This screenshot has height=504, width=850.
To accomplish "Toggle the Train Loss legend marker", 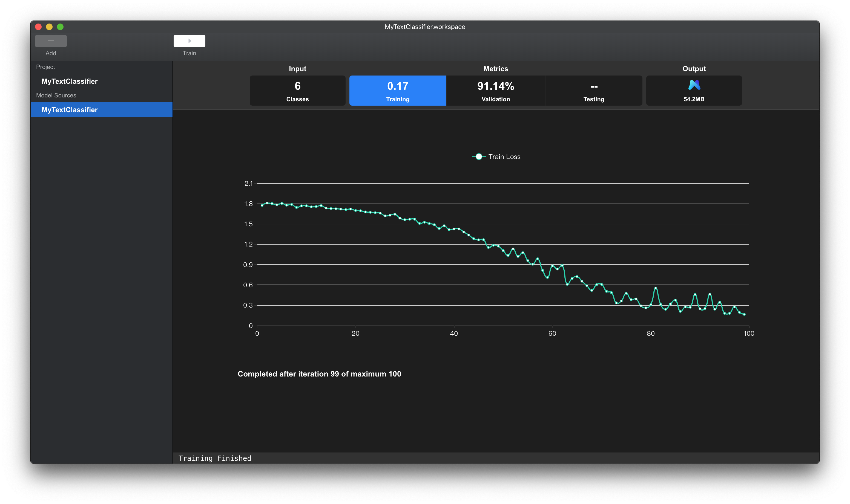I will [x=478, y=157].
